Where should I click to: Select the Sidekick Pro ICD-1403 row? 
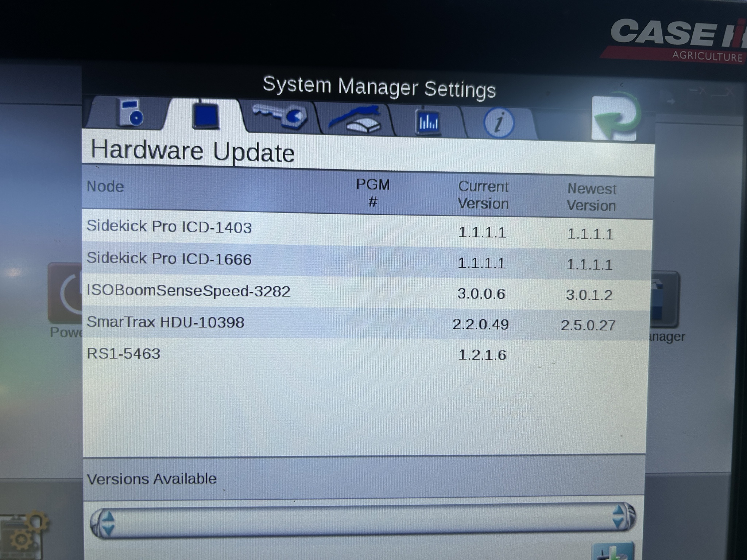[x=367, y=230]
